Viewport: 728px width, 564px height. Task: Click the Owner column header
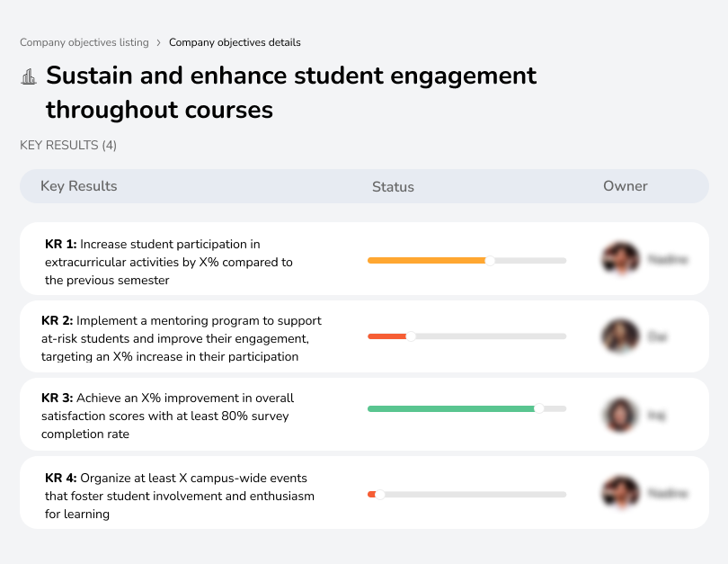[626, 186]
